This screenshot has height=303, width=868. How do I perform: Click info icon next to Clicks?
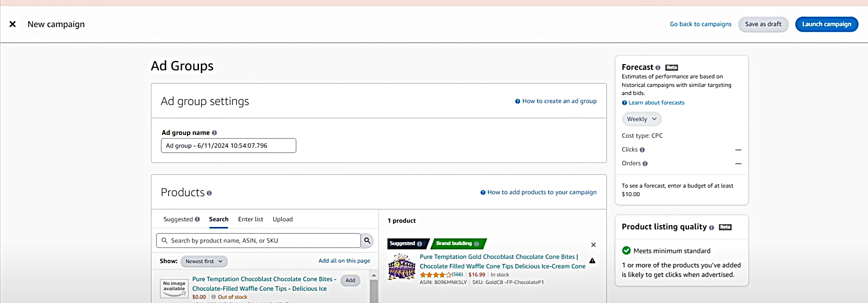click(x=642, y=150)
